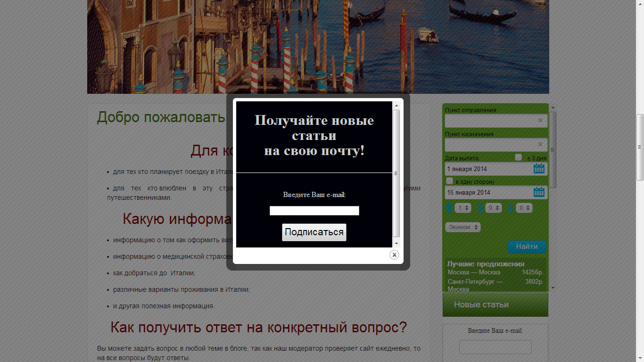Screen dimensions: 644x362
Task: Increase the adult passenger count
Action: point(467,206)
